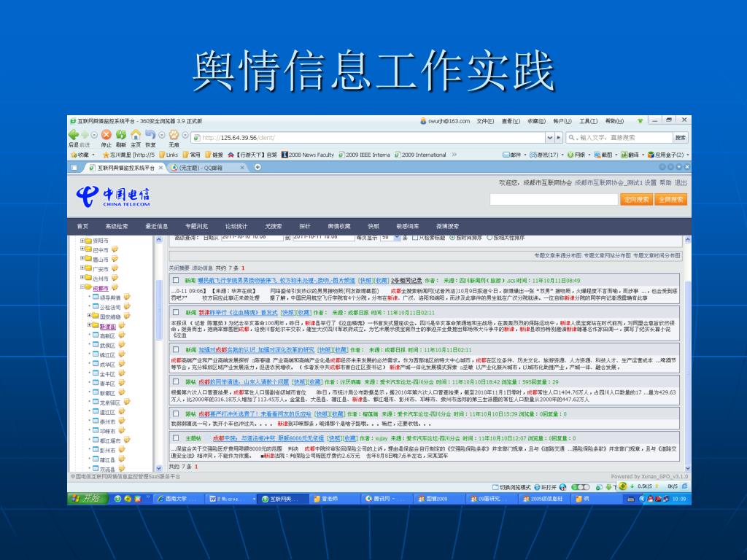Open the 2009 International bookmark
Viewport: 747px width, 560px height.
[420, 155]
